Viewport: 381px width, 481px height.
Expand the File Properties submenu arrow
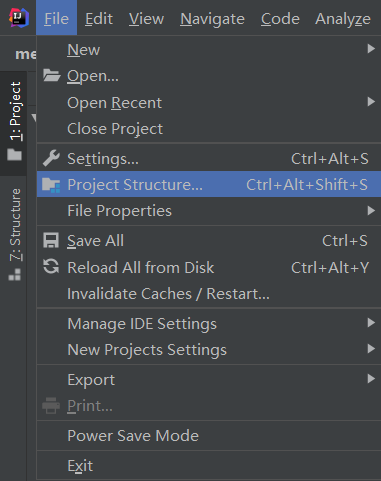tap(371, 210)
